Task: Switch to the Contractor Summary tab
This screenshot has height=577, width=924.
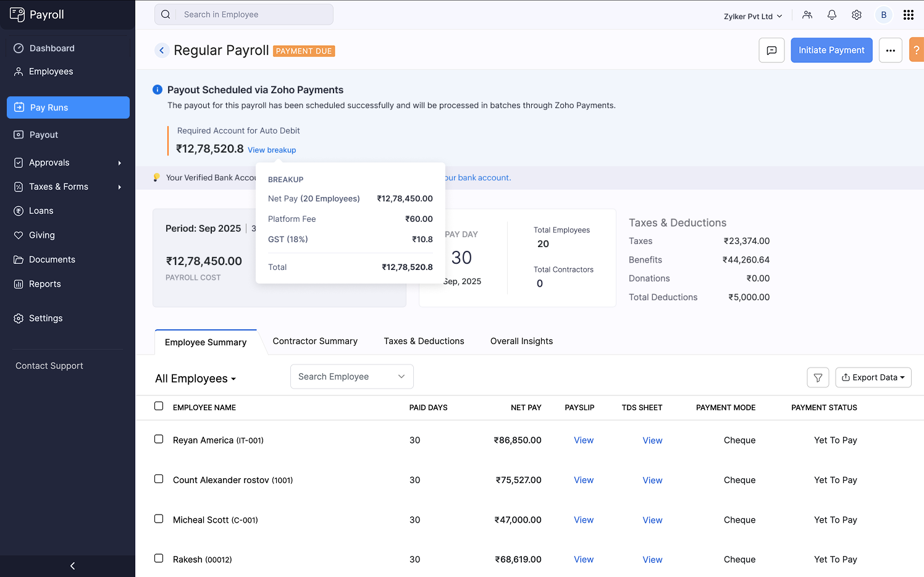Action: (x=315, y=341)
